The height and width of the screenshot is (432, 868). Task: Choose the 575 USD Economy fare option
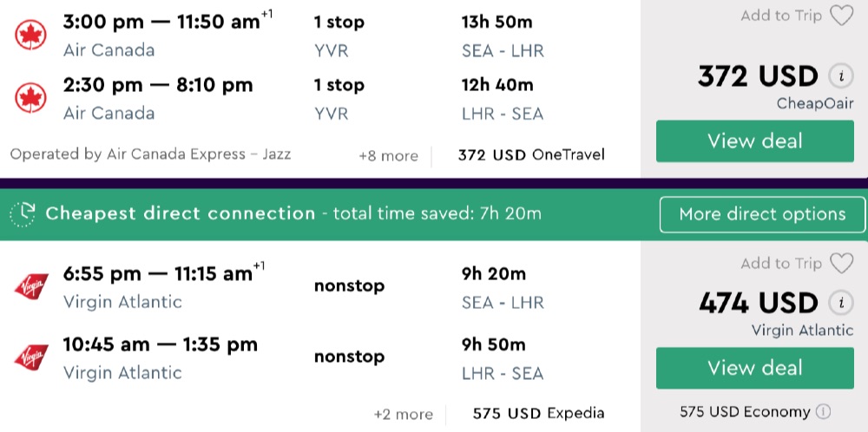[x=746, y=412]
